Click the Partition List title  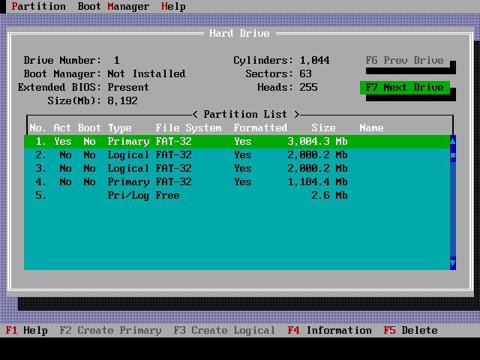(246, 114)
